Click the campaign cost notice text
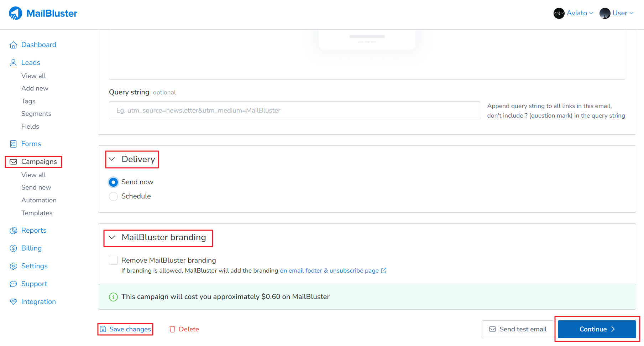 pos(225,297)
